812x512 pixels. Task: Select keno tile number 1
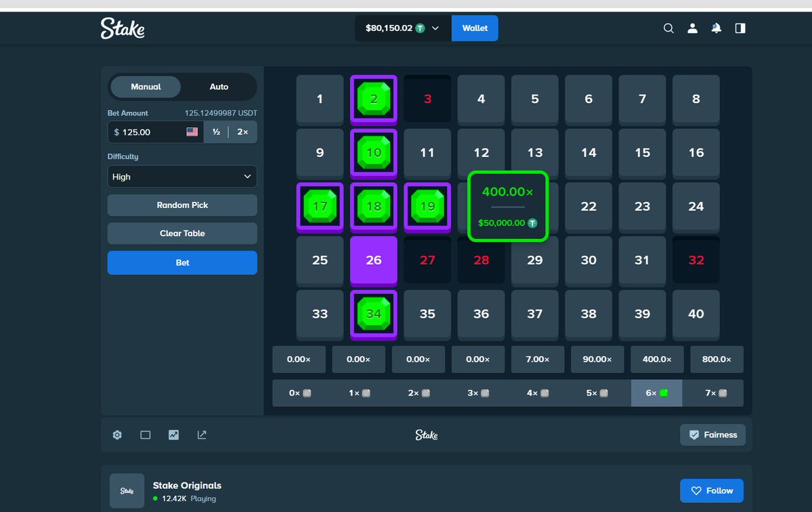[x=320, y=99]
